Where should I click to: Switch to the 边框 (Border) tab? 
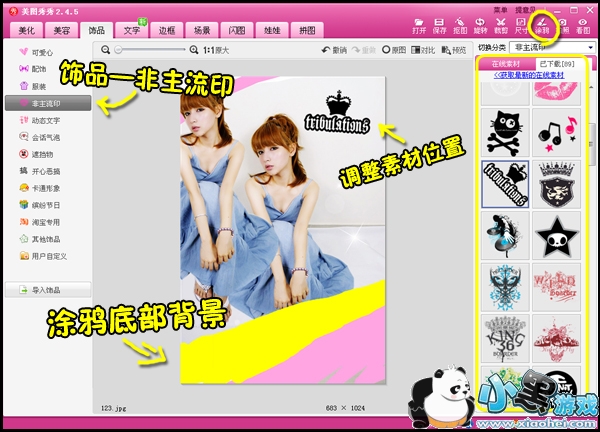click(165, 31)
